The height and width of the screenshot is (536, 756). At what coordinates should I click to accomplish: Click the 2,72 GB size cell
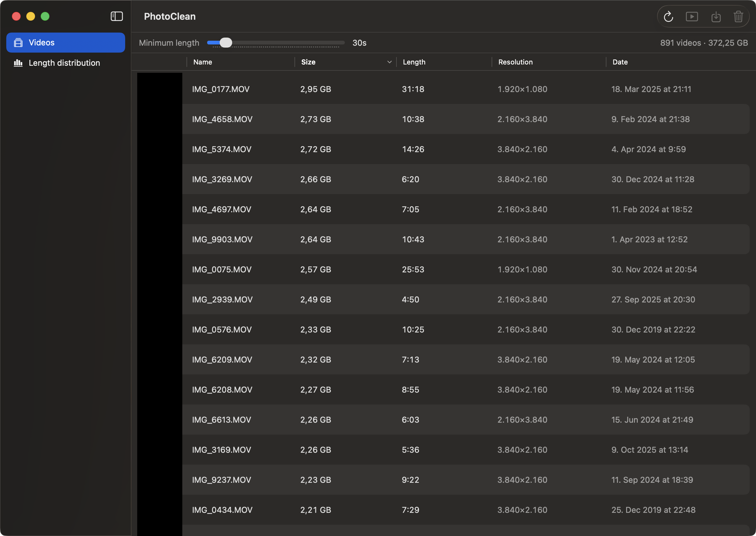316,149
